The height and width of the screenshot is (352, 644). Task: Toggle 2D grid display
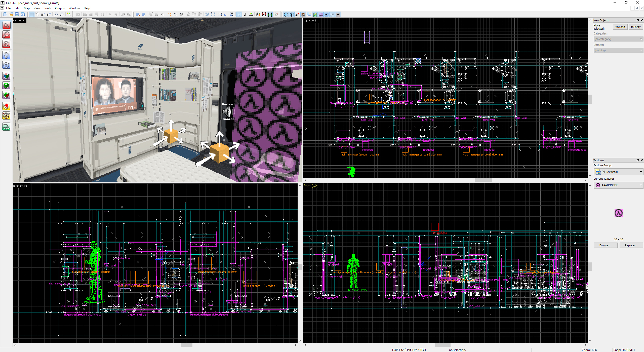pyautogui.click(x=31, y=14)
